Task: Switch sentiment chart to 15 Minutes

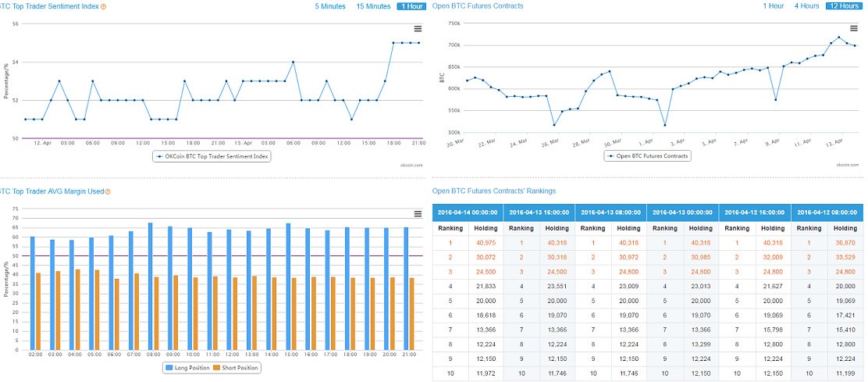Action: pos(374,6)
